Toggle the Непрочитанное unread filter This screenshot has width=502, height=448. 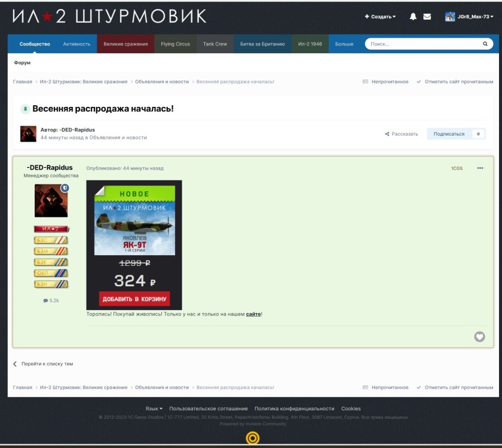(386, 81)
